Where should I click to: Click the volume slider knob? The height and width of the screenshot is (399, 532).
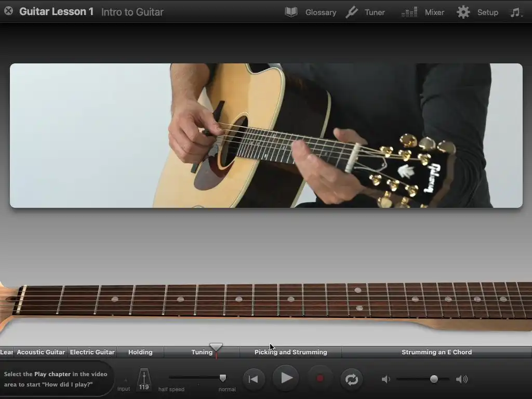(x=434, y=379)
